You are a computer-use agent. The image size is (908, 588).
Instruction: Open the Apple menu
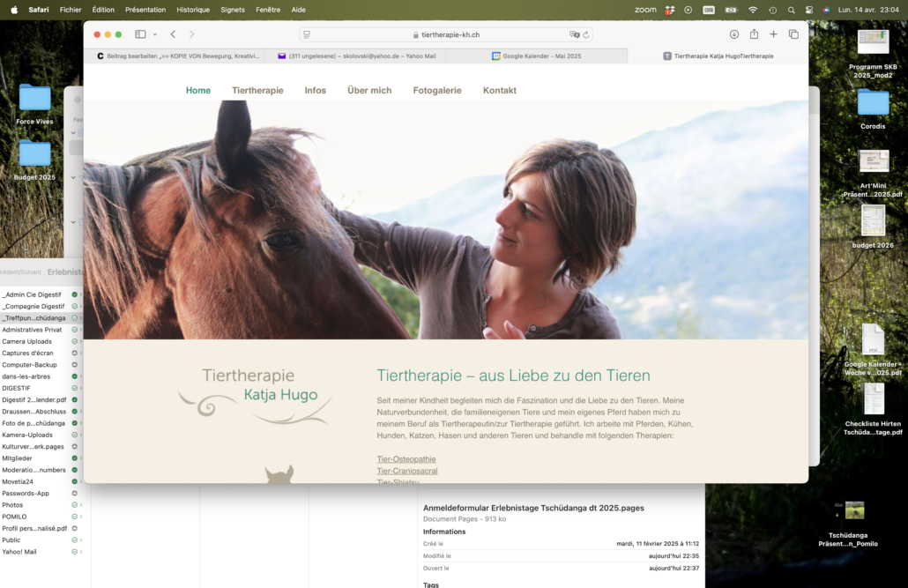click(x=14, y=10)
